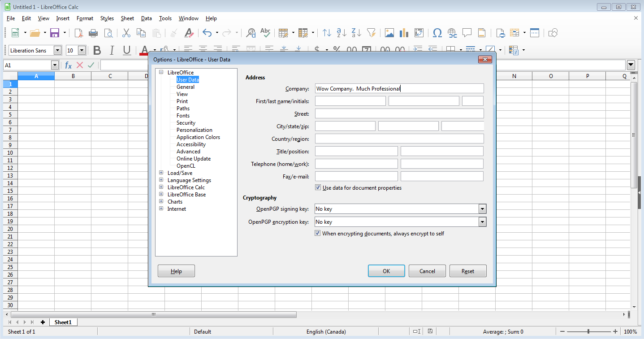Select Security in options tree
The height and width of the screenshot is (339, 644).
pos(186,122)
